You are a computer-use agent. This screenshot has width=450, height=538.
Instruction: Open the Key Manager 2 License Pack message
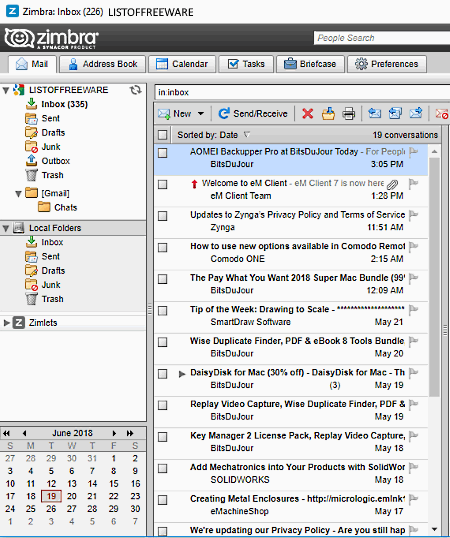[x=291, y=442]
